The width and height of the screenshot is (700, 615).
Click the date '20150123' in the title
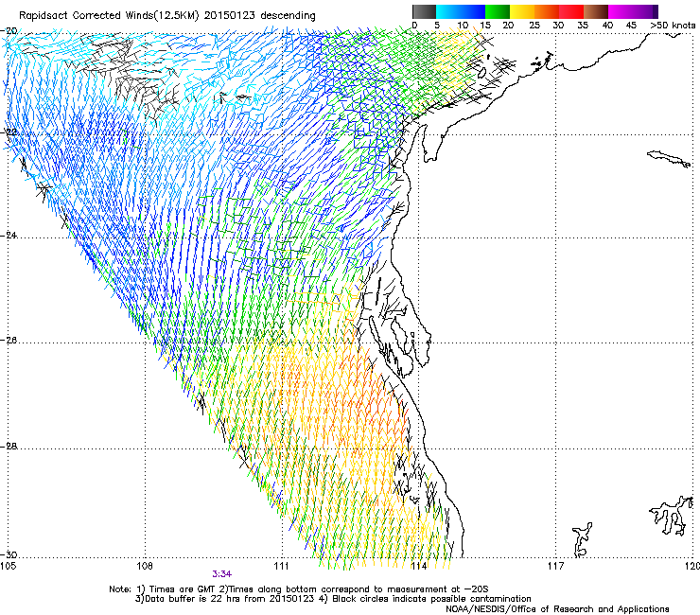[230, 16]
